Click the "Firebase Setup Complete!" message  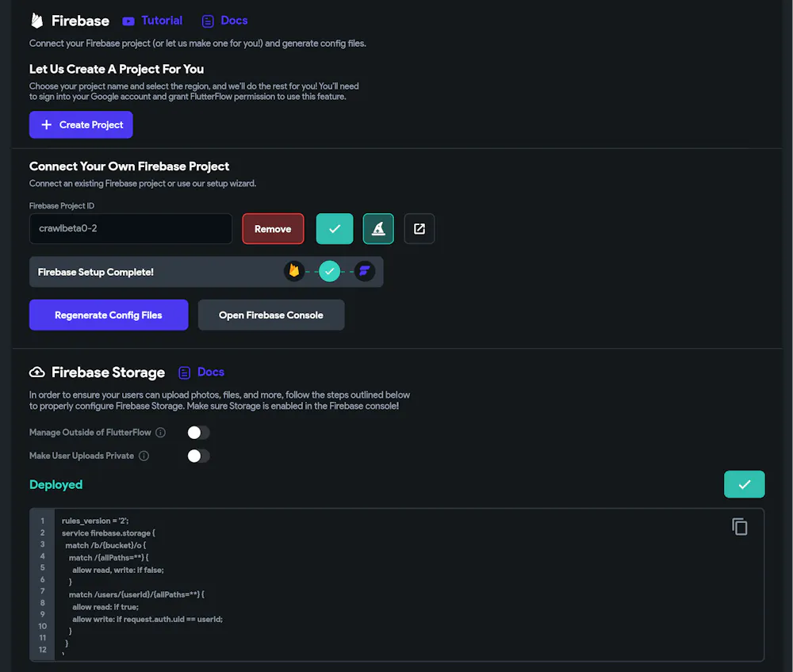pos(96,272)
